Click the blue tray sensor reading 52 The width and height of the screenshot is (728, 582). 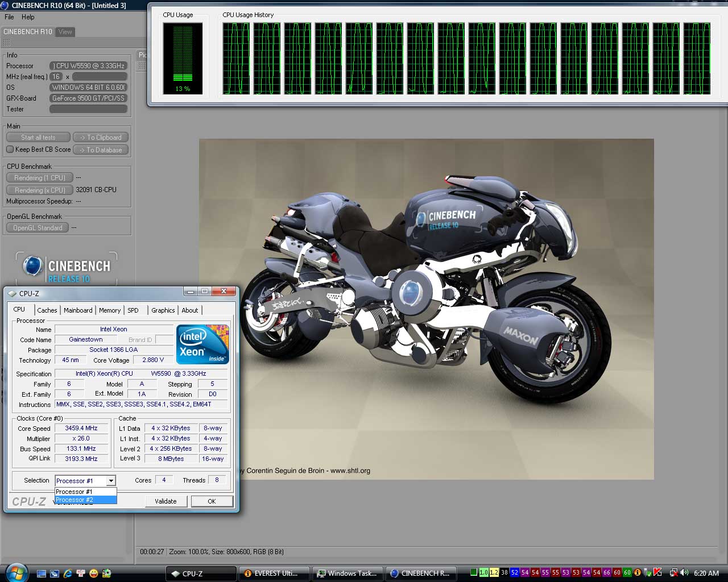[514, 572]
